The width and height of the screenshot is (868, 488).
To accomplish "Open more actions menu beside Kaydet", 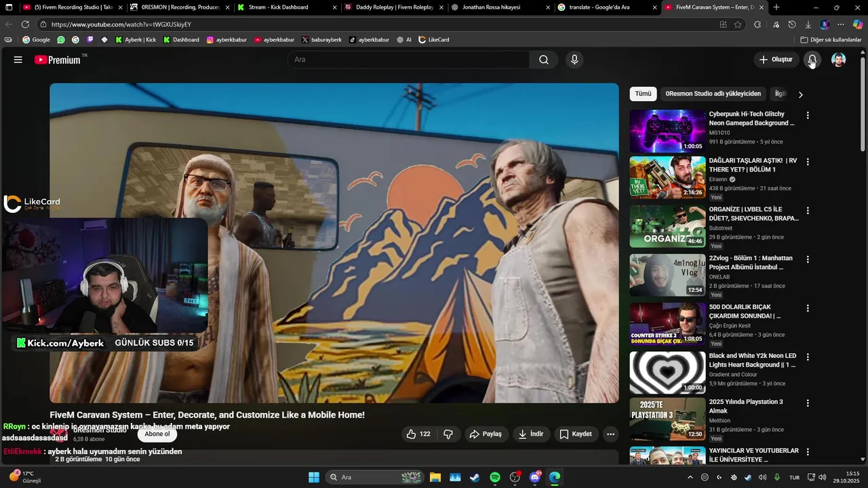I will [610, 434].
